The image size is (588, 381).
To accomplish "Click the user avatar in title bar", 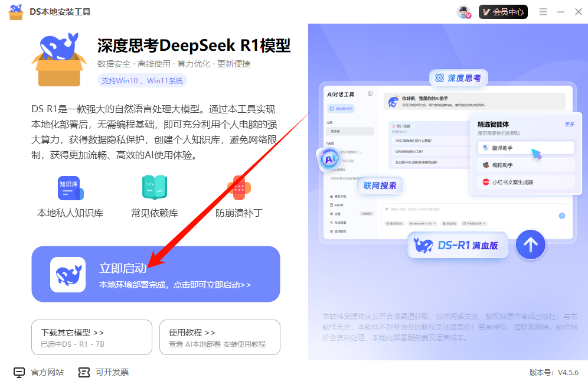I will (x=463, y=12).
